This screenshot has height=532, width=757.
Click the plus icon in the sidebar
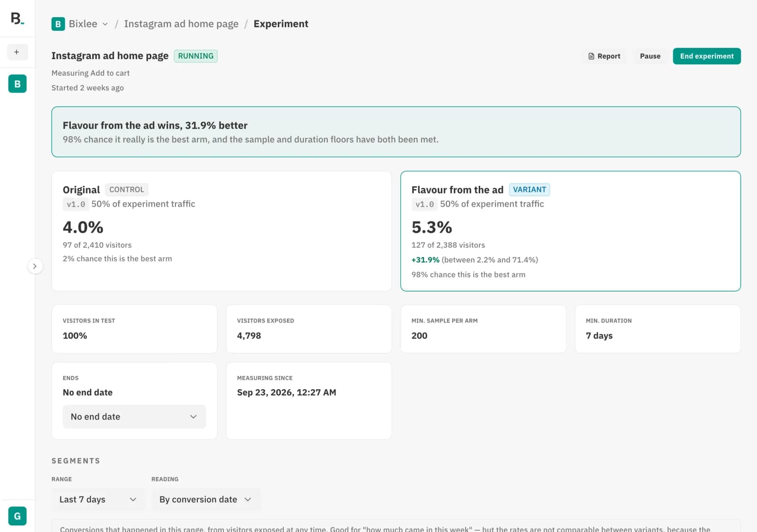coord(17,52)
